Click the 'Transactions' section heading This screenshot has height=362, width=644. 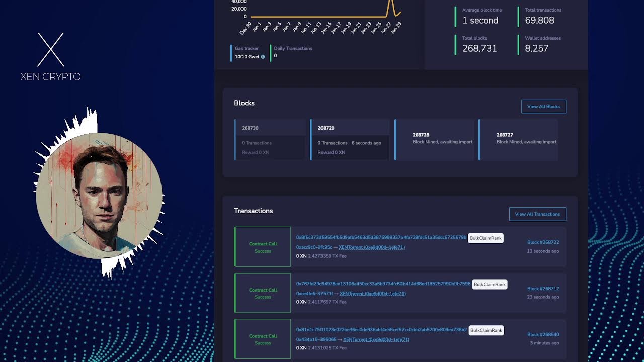pyautogui.click(x=253, y=211)
